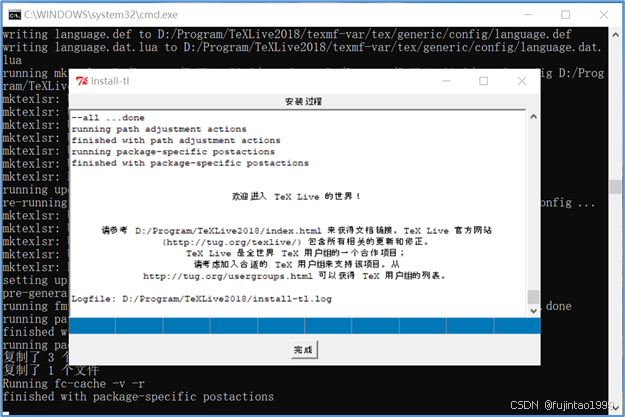This screenshot has height=417, width=625.
Task: Click the cmd.exe scrollbar down arrow
Action: tap(615, 407)
